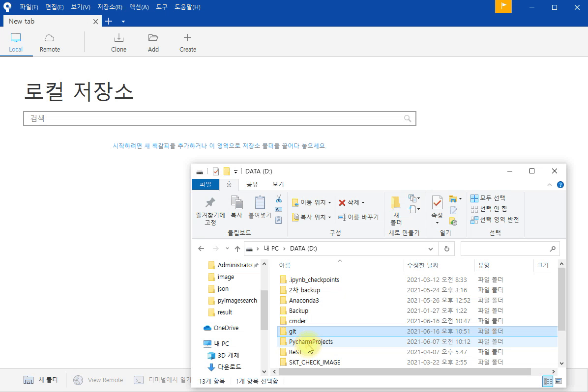The width and height of the screenshot is (588, 392).
Task: Open the 도구 menu
Action: (162, 7)
